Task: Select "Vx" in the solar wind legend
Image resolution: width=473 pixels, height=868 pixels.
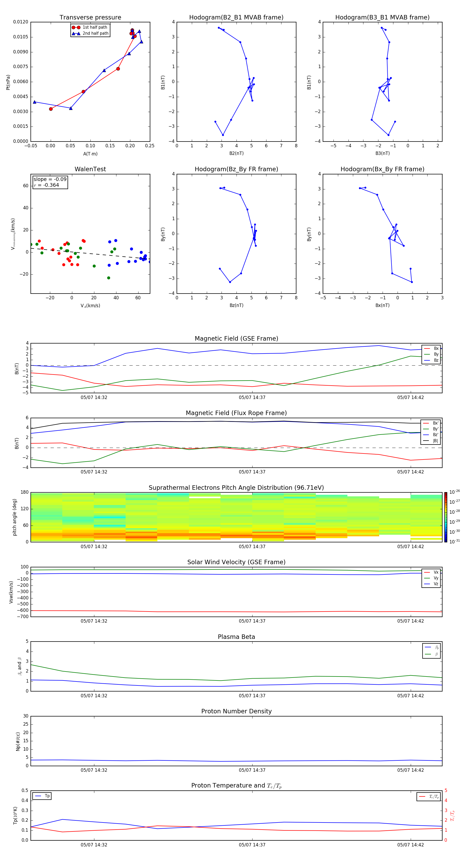Action: pyautogui.click(x=431, y=573)
